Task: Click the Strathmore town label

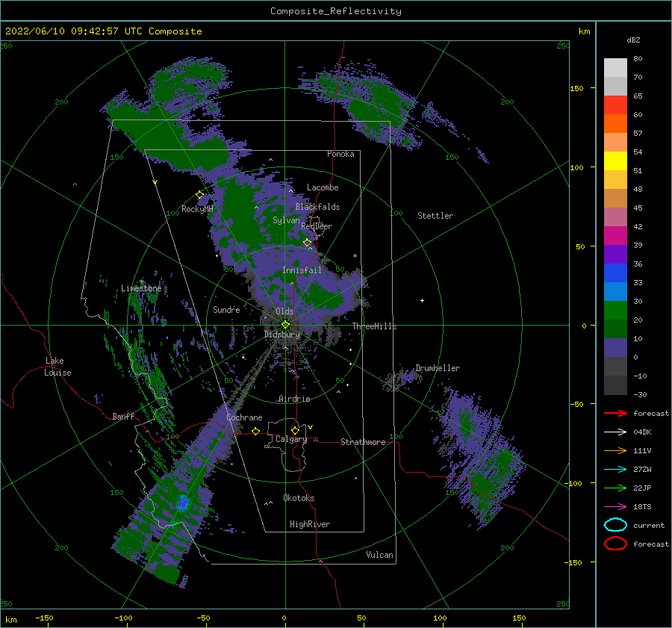Action: (363, 442)
